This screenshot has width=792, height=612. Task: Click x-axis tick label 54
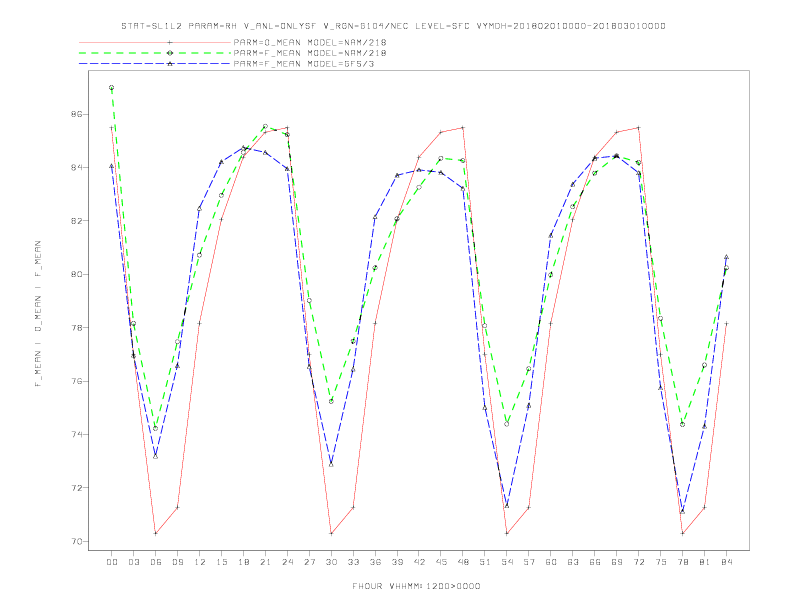(x=507, y=562)
